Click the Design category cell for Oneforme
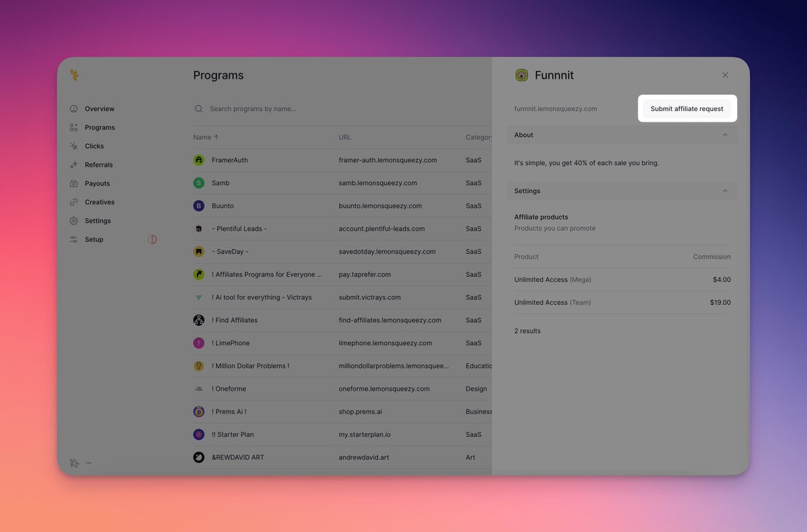The image size is (807, 532). [476, 389]
